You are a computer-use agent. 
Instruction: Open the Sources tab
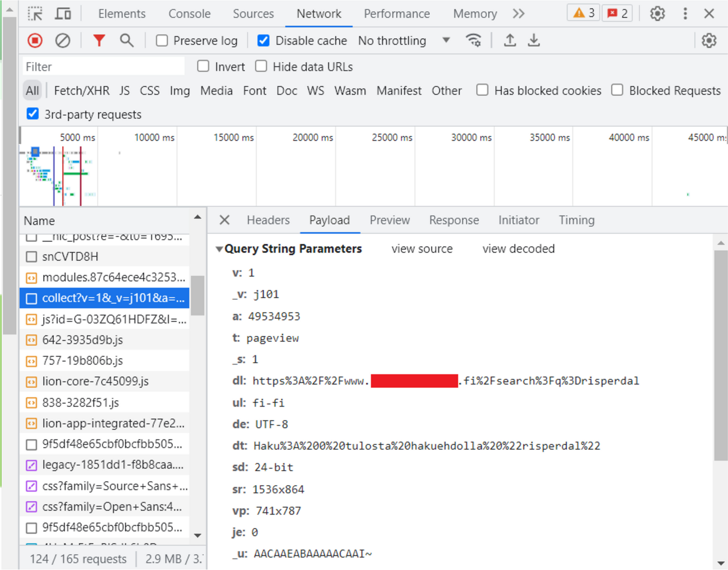click(x=253, y=14)
